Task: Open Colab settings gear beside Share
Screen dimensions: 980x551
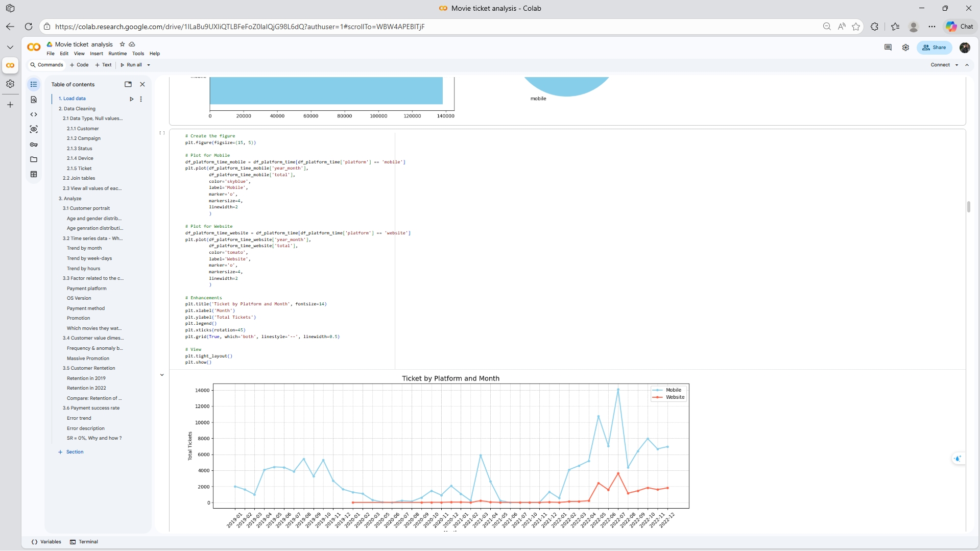Action: coord(905,47)
